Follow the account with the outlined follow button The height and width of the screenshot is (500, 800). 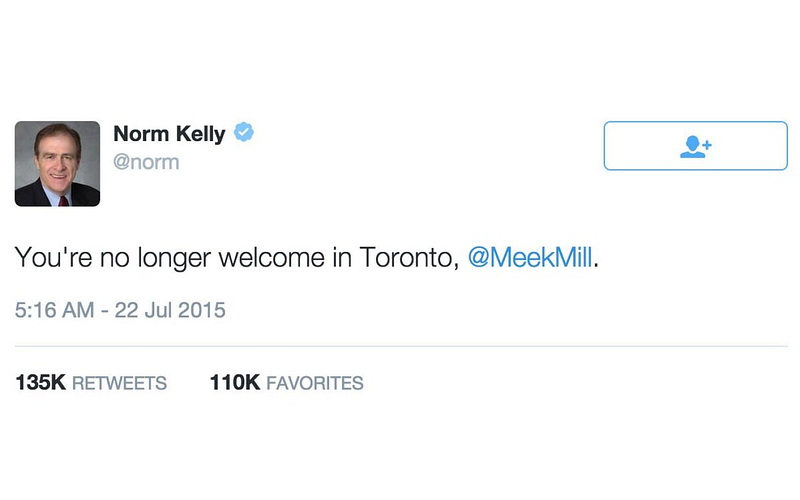tap(695, 145)
